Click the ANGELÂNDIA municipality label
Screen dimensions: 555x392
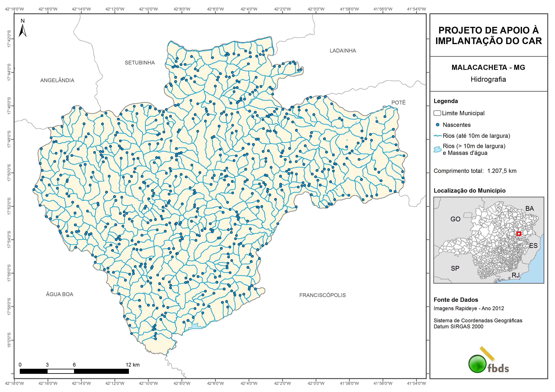pyautogui.click(x=57, y=80)
